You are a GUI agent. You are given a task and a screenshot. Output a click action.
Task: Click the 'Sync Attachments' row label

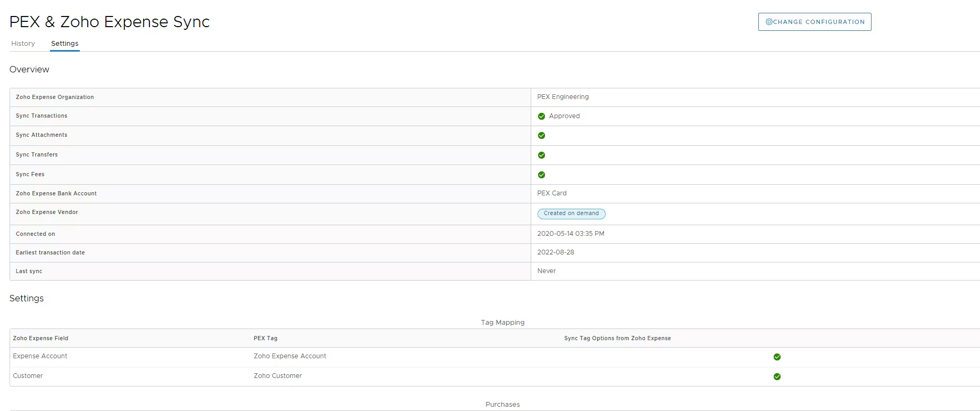click(41, 135)
